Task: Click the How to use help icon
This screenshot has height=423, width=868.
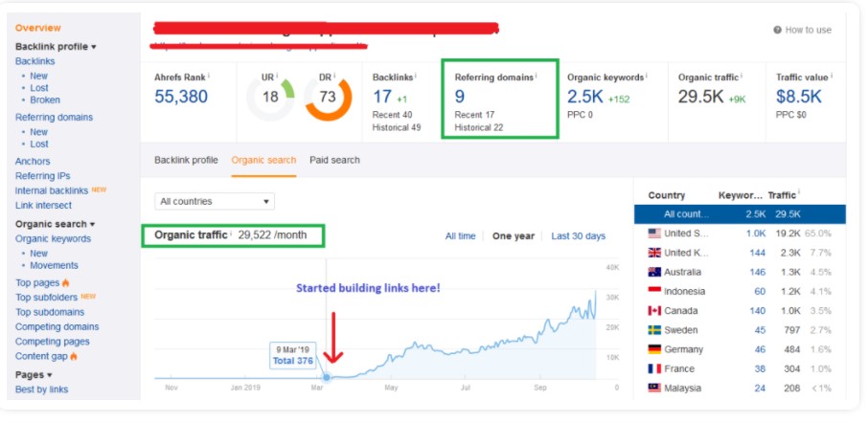Action: pyautogui.click(x=778, y=30)
